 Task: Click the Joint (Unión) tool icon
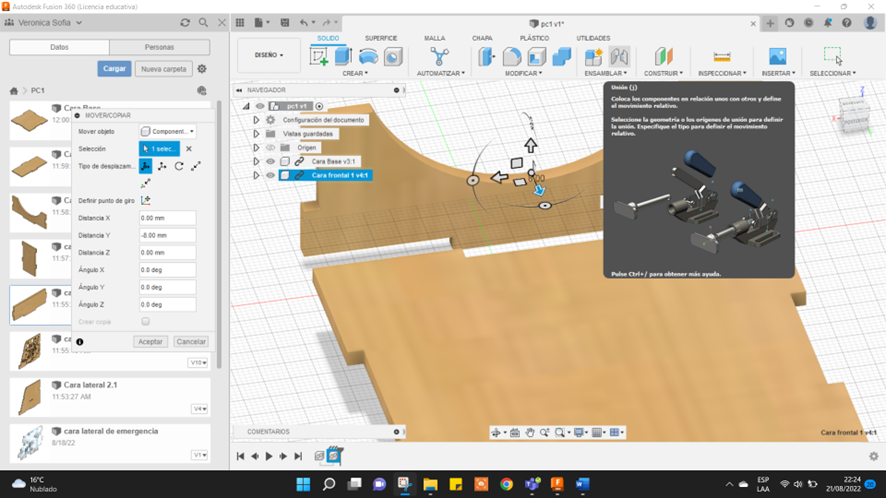[x=619, y=57]
